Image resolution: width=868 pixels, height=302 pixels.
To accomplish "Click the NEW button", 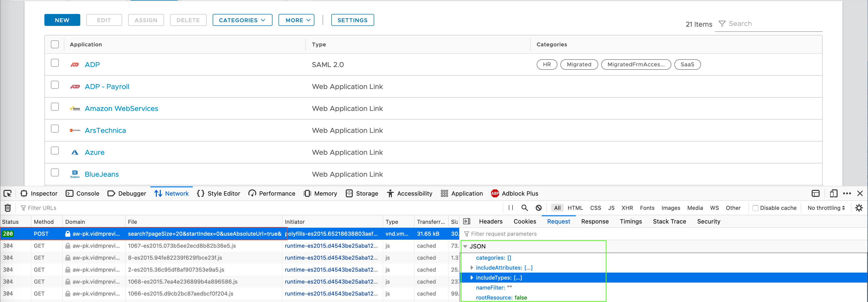I will [62, 20].
